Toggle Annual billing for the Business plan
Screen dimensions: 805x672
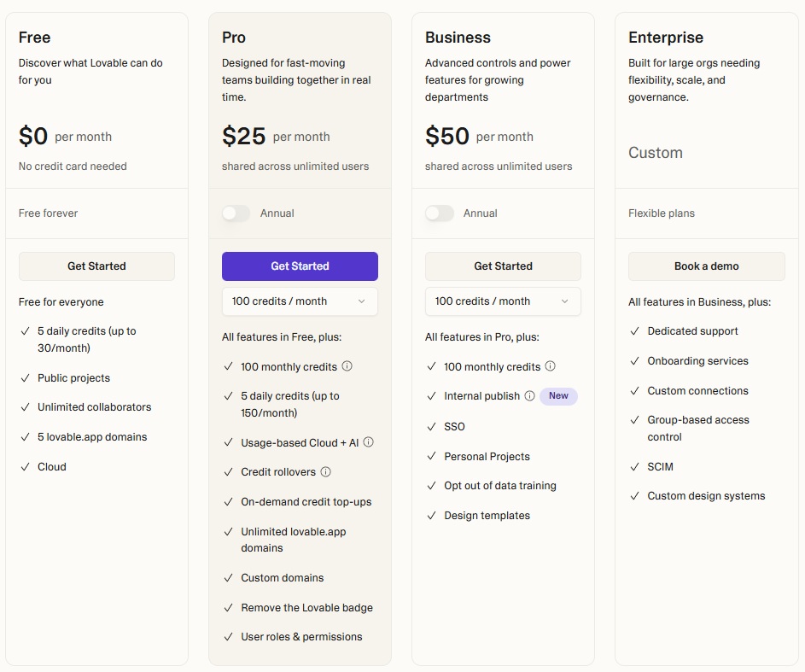pos(438,213)
